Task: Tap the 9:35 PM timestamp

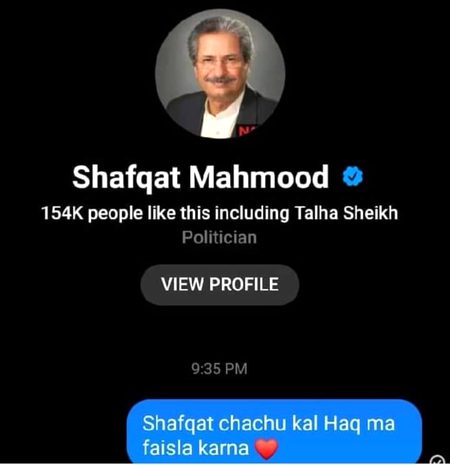Action: click(x=219, y=369)
